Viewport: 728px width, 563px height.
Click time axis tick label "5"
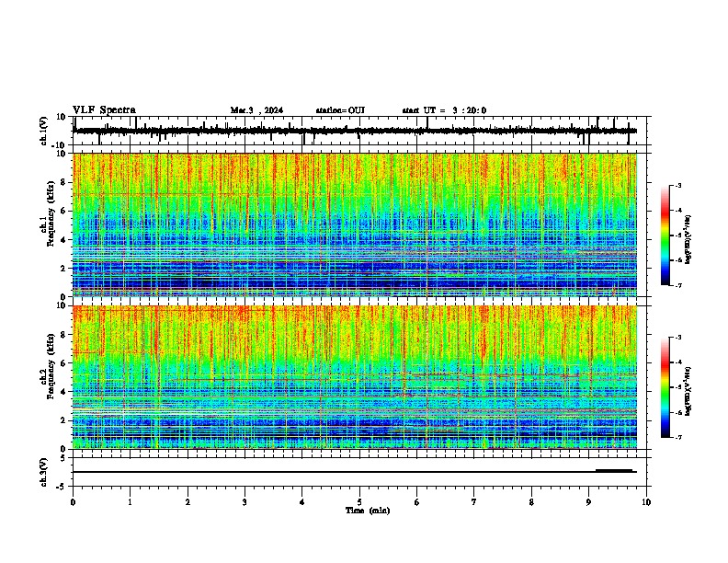pyautogui.click(x=359, y=502)
